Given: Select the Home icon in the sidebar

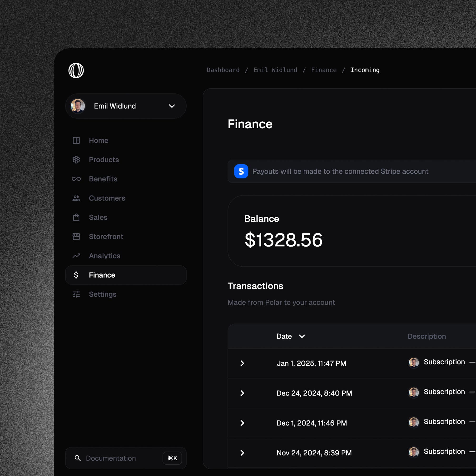Looking at the screenshot, I should point(76,140).
